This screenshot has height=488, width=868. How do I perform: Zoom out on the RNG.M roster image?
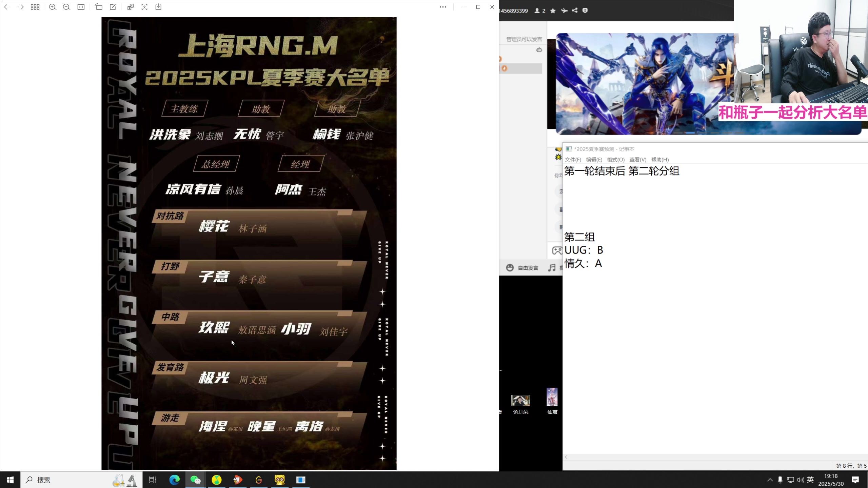point(67,7)
